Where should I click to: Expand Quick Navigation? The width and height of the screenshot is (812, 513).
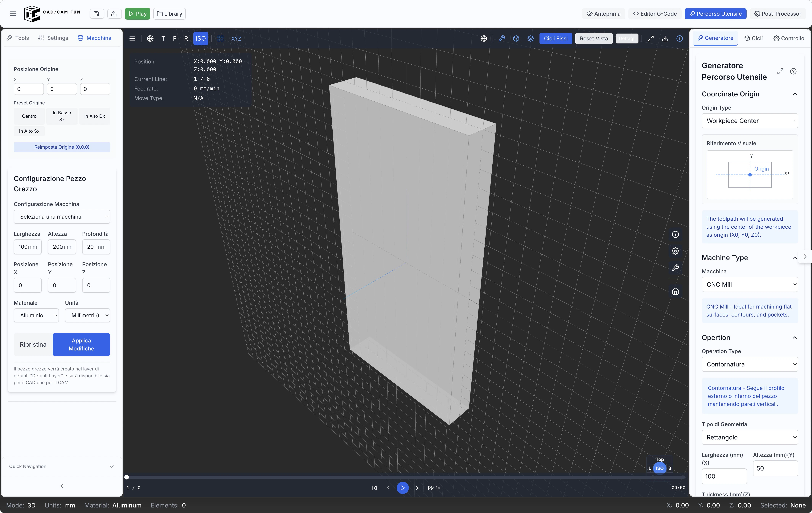[x=62, y=467]
